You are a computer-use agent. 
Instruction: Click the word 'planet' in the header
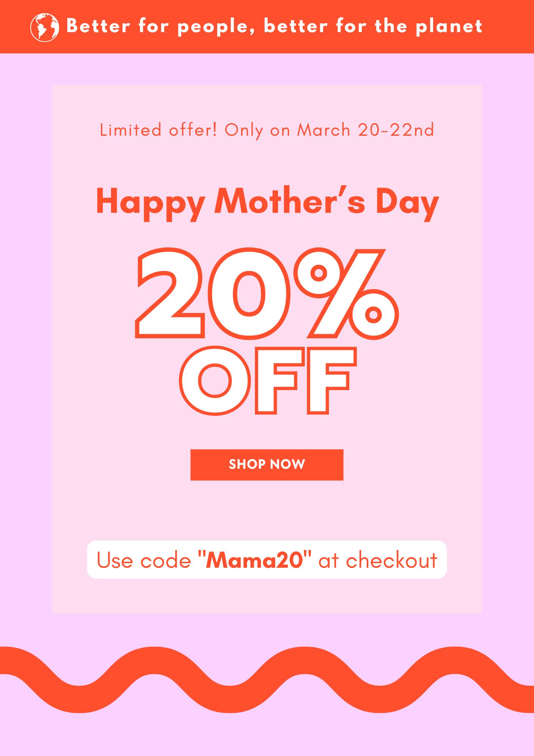click(x=449, y=27)
